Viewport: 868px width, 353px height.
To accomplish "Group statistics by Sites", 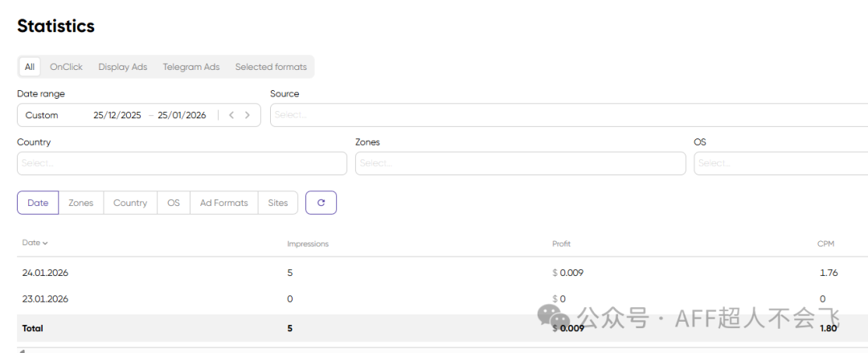I will point(278,203).
